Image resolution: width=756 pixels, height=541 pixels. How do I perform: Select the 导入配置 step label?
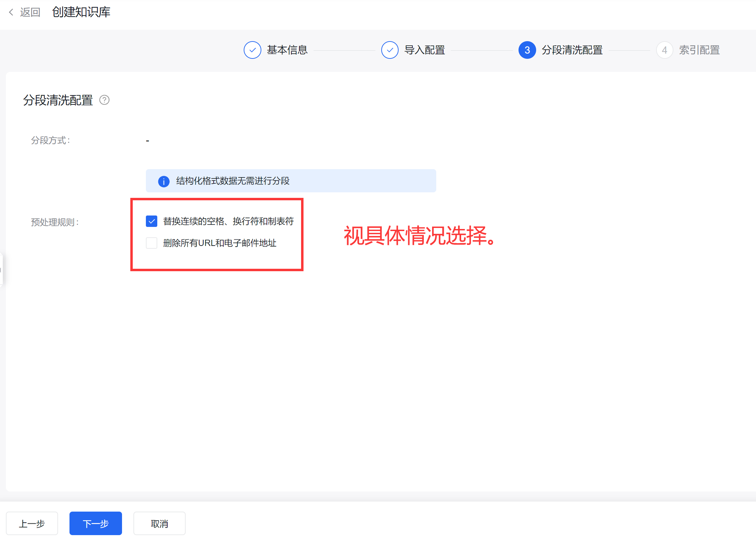424,50
